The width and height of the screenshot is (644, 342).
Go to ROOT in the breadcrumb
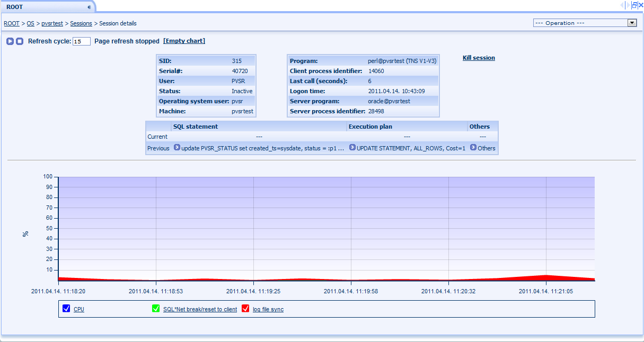point(12,23)
